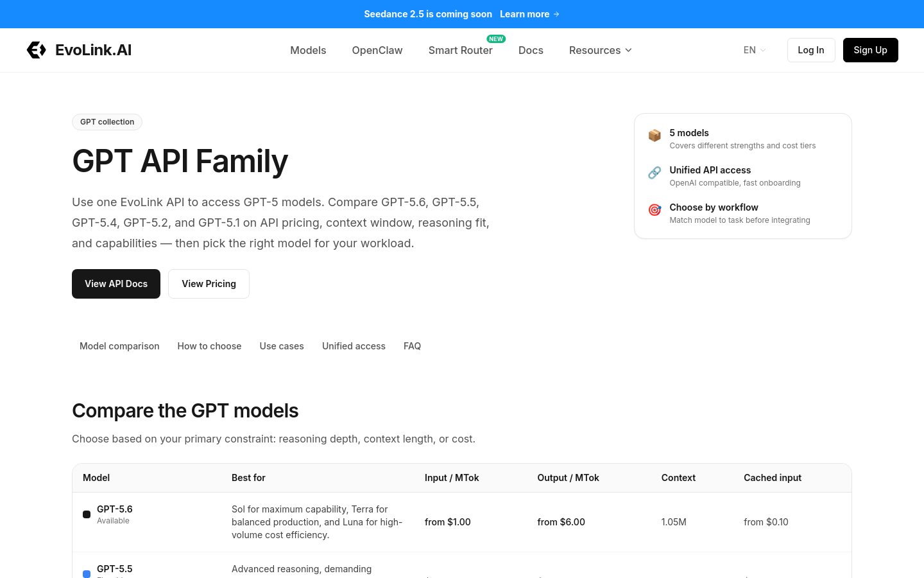Click the View Pricing button

pyautogui.click(x=209, y=284)
